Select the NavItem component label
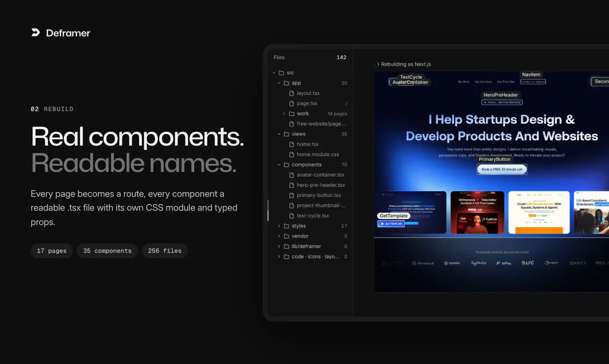 tap(531, 75)
